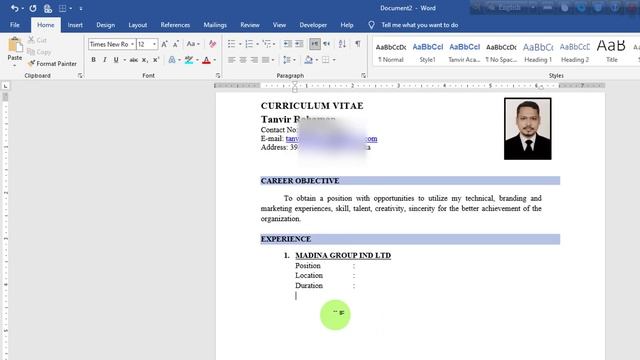
Task: Align text left
Action: [x=231, y=60]
